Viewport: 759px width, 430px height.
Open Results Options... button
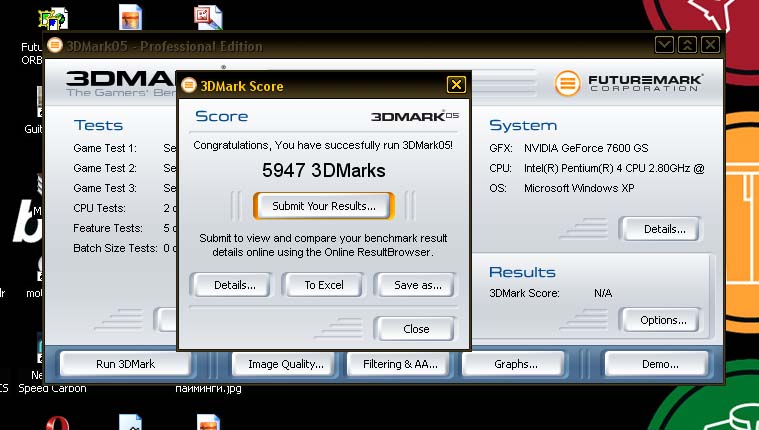coord(663,320)
